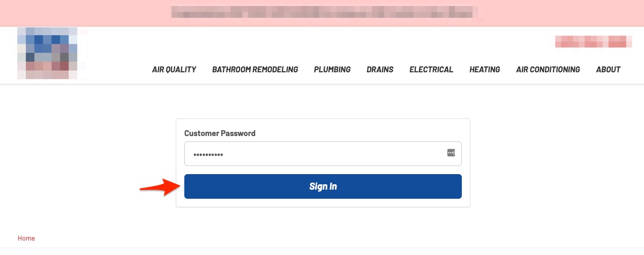644x255 pixels.
Task: Click the password manager icon in password field
Action: click(x=451, y=153)
